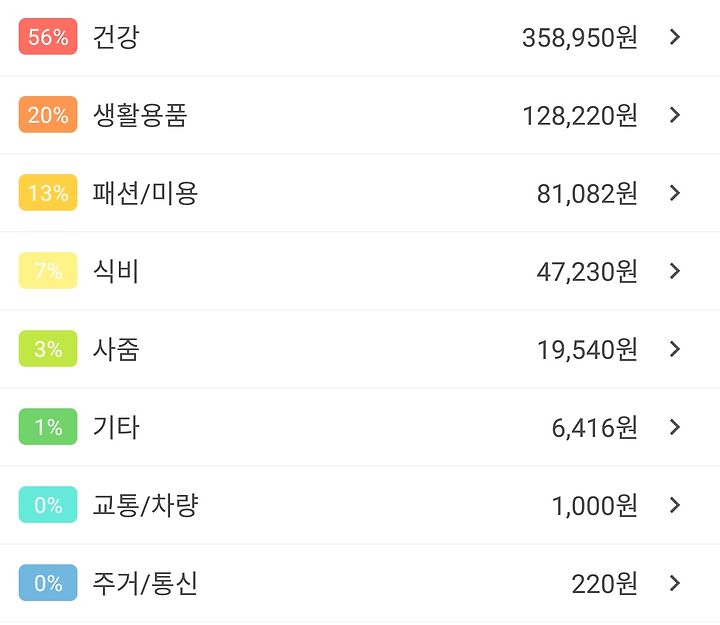Expand the 기타 row arrow
The image size is (720, 625).
click(x=675, y=427)
